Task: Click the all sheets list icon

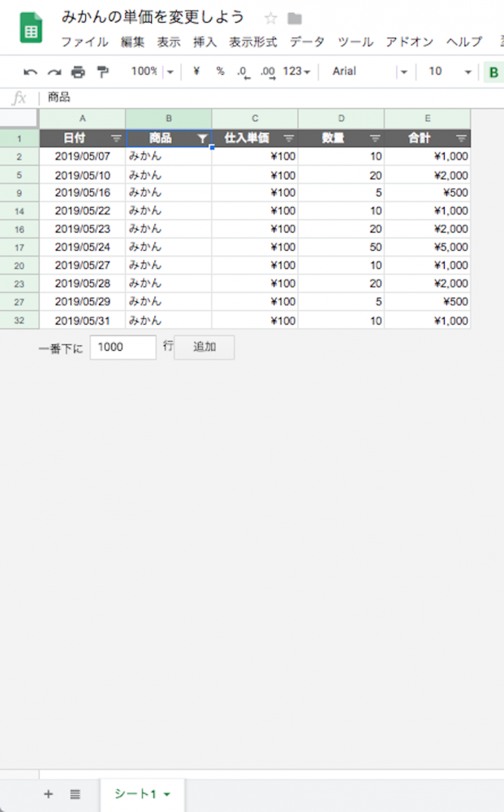Action: [75, 794]
